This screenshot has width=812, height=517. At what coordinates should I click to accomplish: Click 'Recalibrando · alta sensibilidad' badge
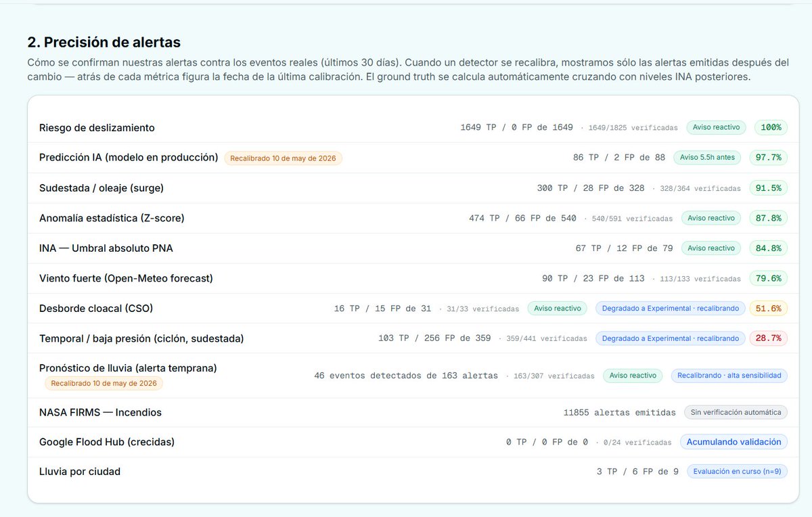(x=729, y=375)
